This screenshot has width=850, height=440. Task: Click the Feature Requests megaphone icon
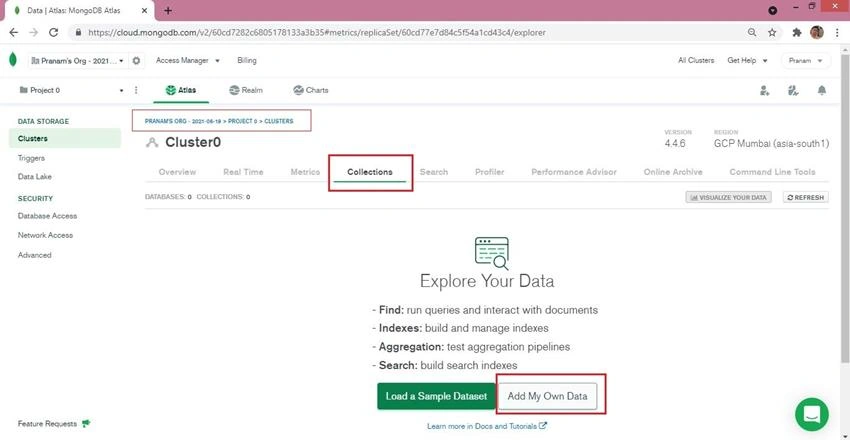(86, 424)
